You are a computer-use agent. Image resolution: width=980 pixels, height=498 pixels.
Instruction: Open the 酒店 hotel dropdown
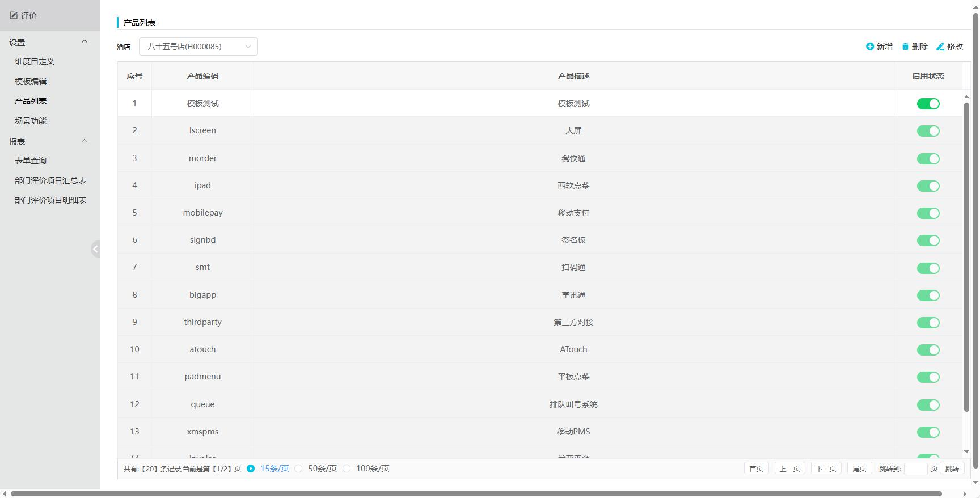[x=198, y=47]
